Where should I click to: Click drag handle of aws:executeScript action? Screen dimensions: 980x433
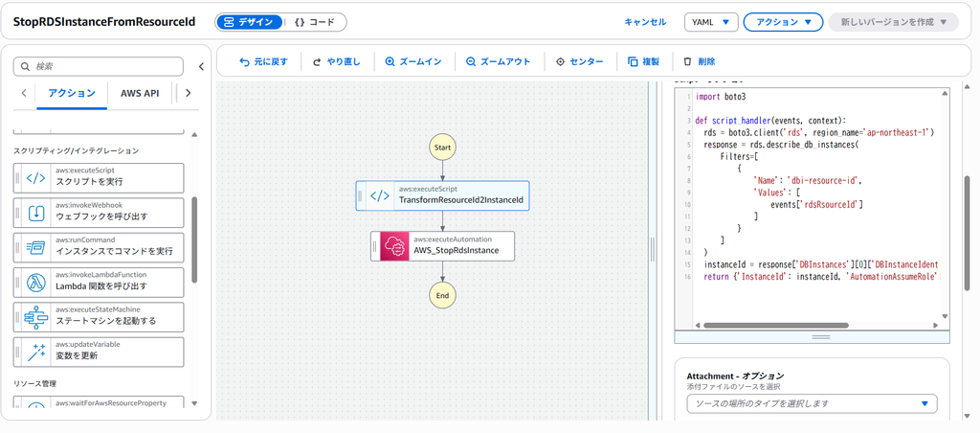(18, 178)
